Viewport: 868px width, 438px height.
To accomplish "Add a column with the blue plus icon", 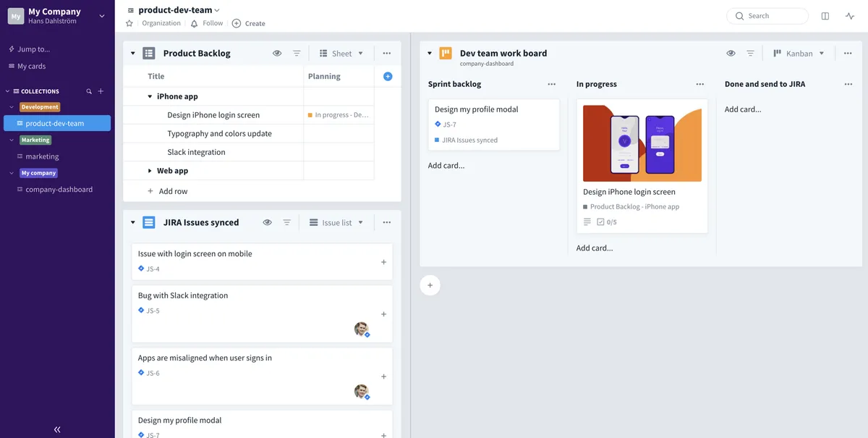I will [x=388, y=76].
